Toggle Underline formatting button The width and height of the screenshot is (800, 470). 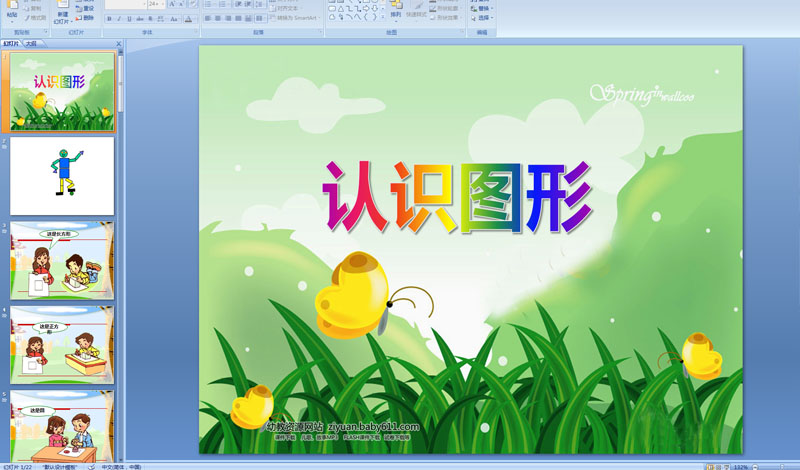[x=129, y=18]
